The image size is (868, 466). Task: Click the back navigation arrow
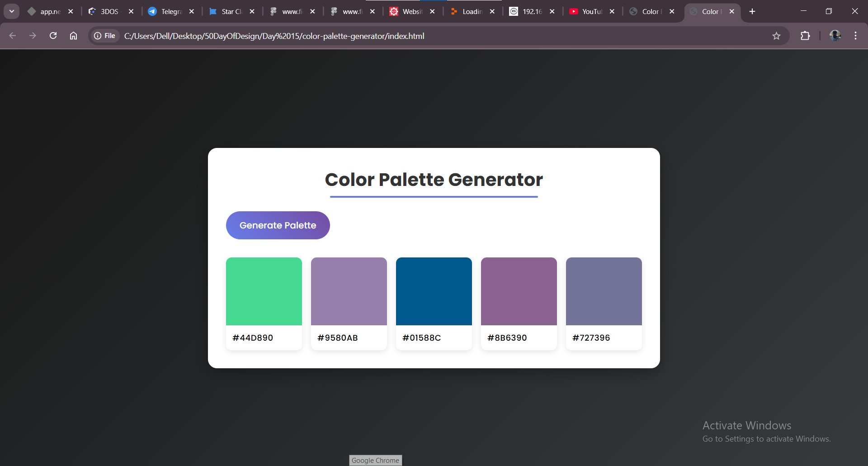pos(12,36)
